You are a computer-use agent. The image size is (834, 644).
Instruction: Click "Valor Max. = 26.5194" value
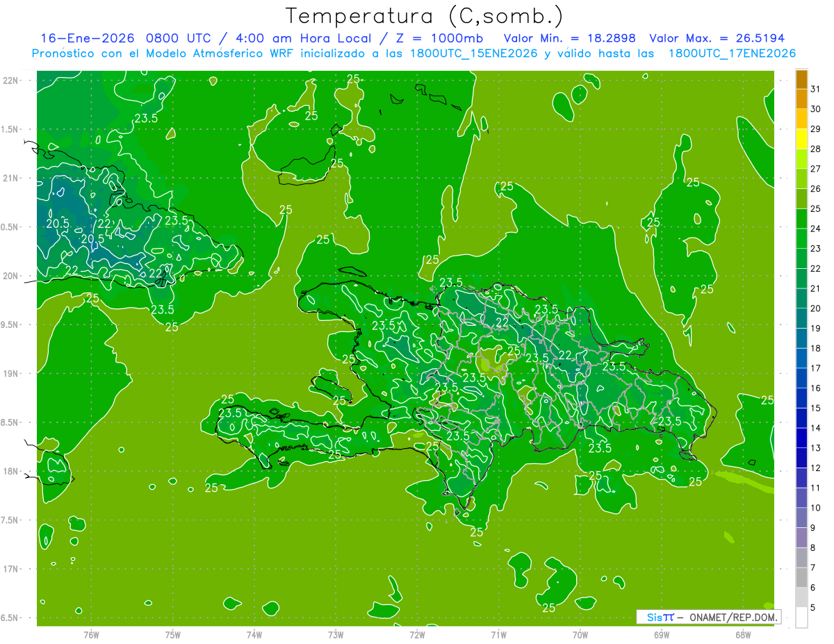point(717,38)
